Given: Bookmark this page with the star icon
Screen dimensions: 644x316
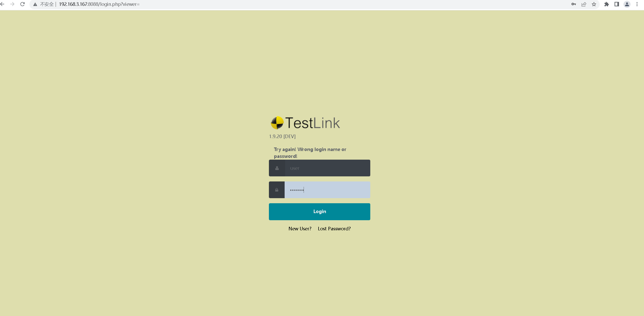Looking at the screenshot, I should click(594, 4).
